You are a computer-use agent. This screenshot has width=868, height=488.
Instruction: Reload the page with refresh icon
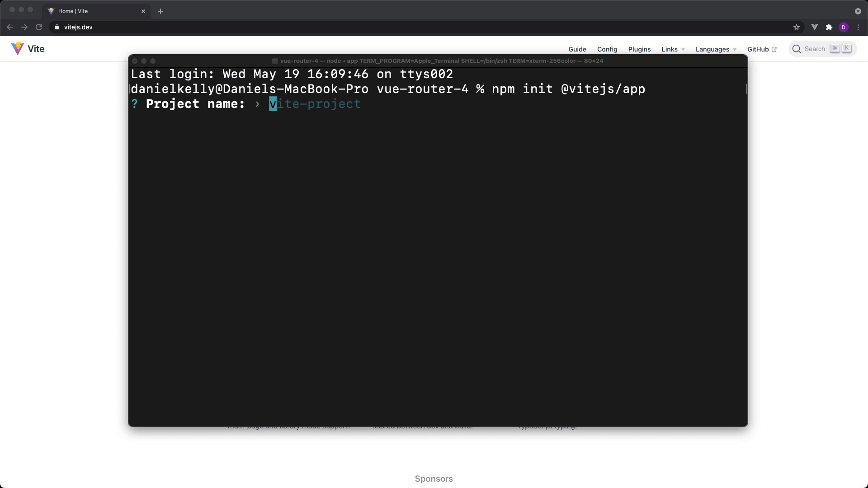coord(39,27)
